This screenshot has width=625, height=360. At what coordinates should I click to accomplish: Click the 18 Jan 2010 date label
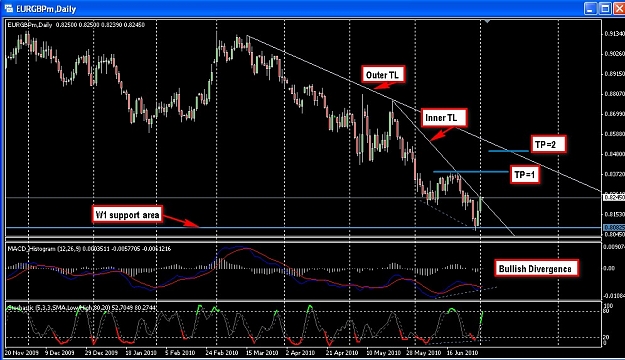(x=141, y=353)
